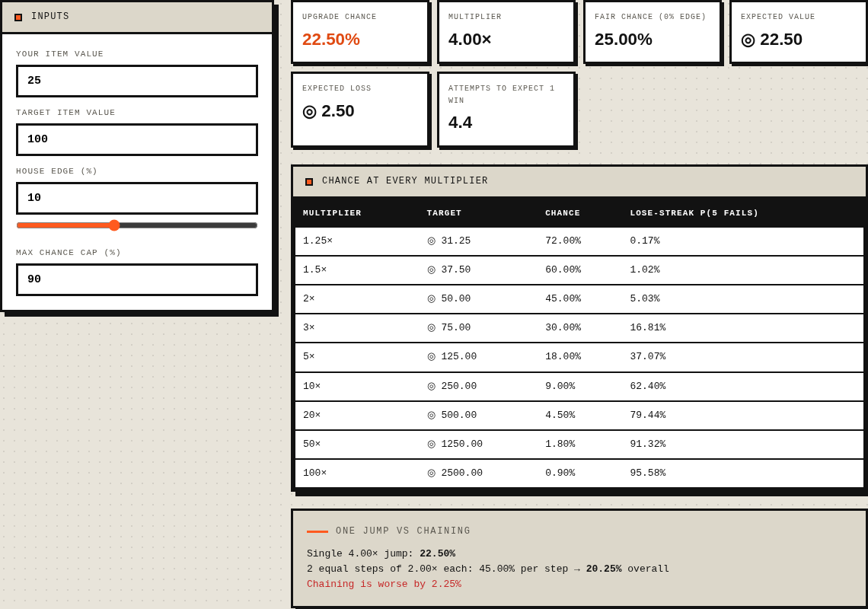The image size is (868, 609).
Task: Select the 50× multiplier row cell
Action: (311, 444)
